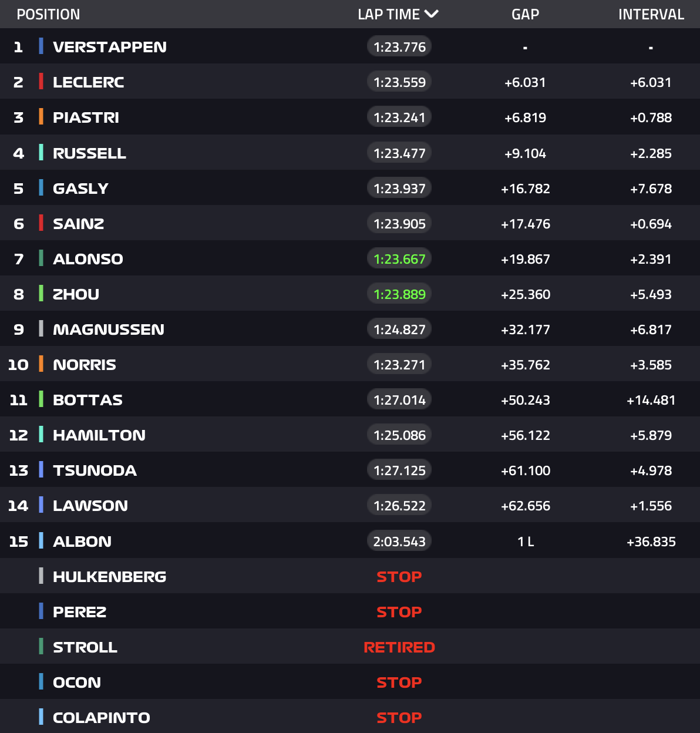The height and width of the screenshot is (733, 700).
Task: Click the STOP status for Hulkenberg
Action: tap(399, 577)
